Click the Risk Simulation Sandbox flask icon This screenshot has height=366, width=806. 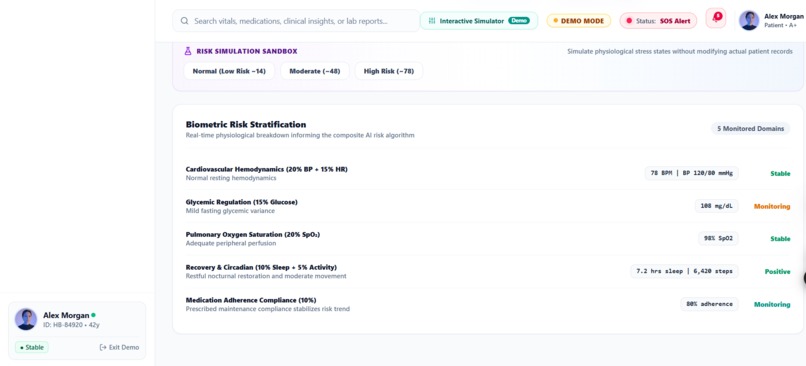coord(188,51)
